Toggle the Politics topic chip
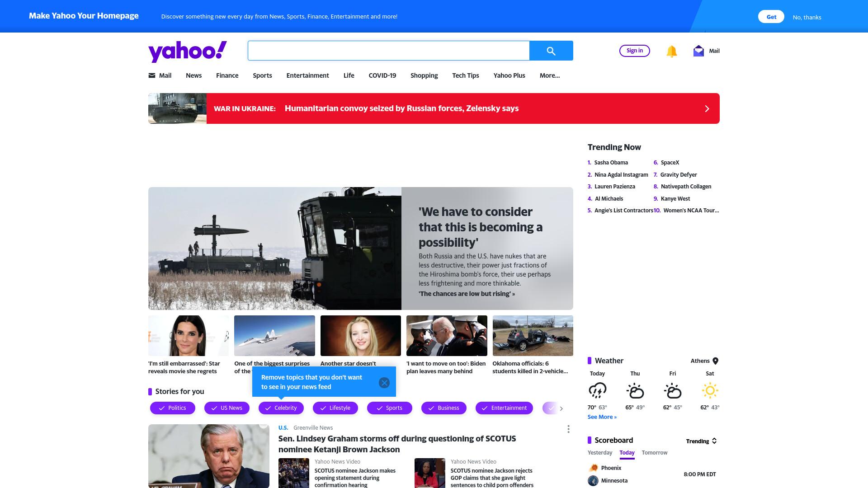The width and height of the screenshot is (868, 488). coord(173,408)
